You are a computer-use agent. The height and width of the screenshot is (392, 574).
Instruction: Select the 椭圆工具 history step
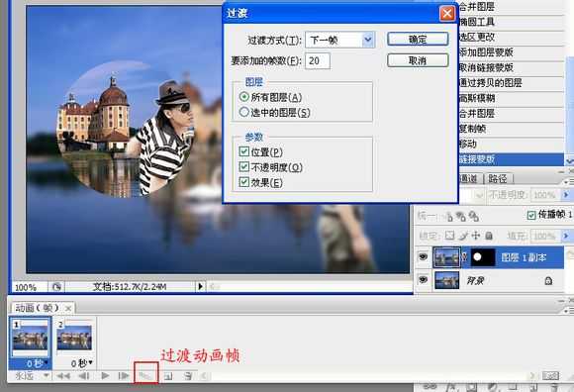point(511,22)
